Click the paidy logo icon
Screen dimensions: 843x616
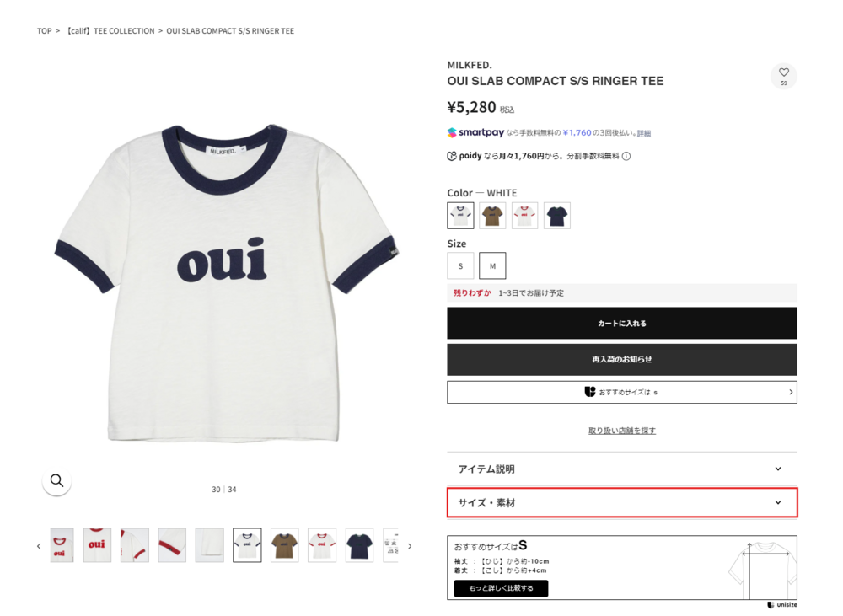tap(452, 156)
